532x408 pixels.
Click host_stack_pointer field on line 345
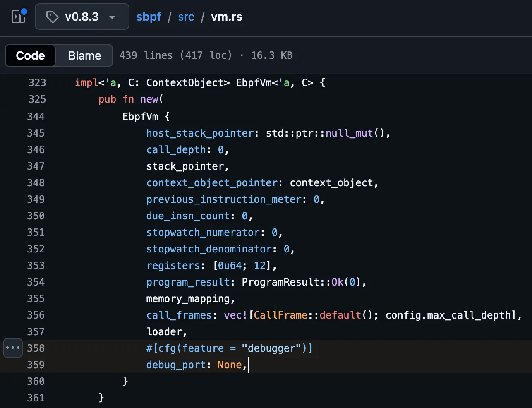click(x=200, y=133)
